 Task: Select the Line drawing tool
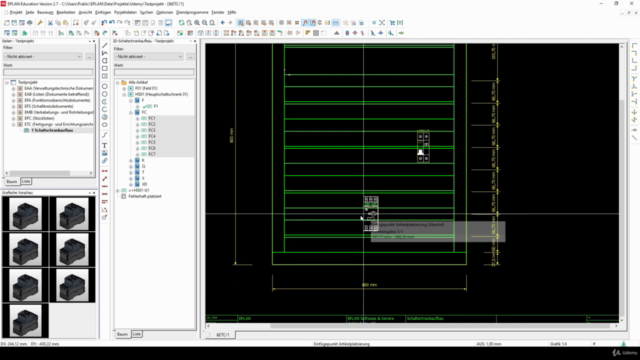pos(105,45)
